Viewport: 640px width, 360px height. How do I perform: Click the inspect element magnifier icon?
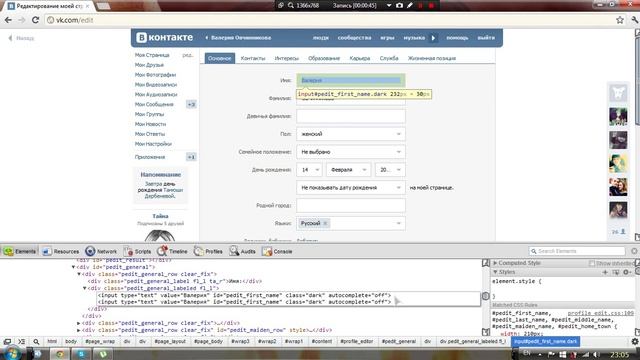tap(36, 342)
